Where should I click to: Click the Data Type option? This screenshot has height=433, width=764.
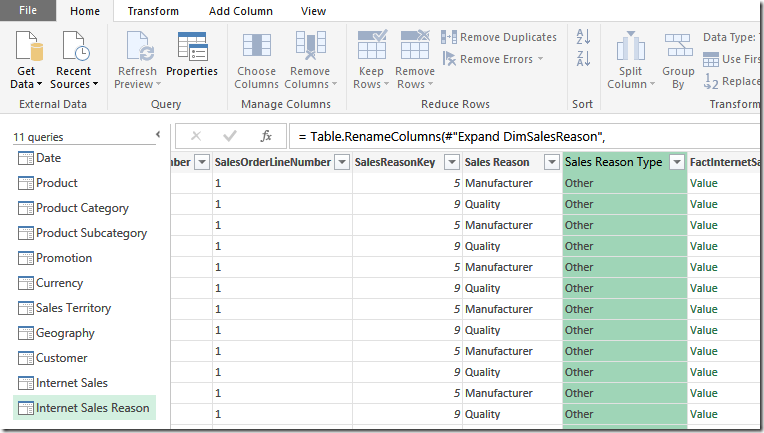coord(730,37)
